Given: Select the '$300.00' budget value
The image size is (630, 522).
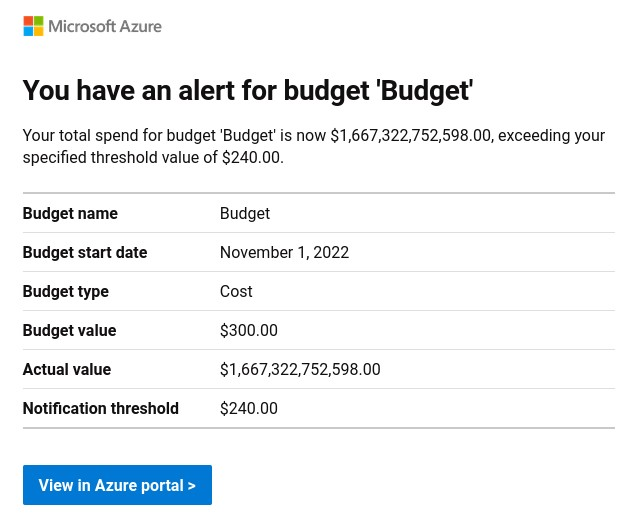Looking at the screenshot, I should [249, 330].
